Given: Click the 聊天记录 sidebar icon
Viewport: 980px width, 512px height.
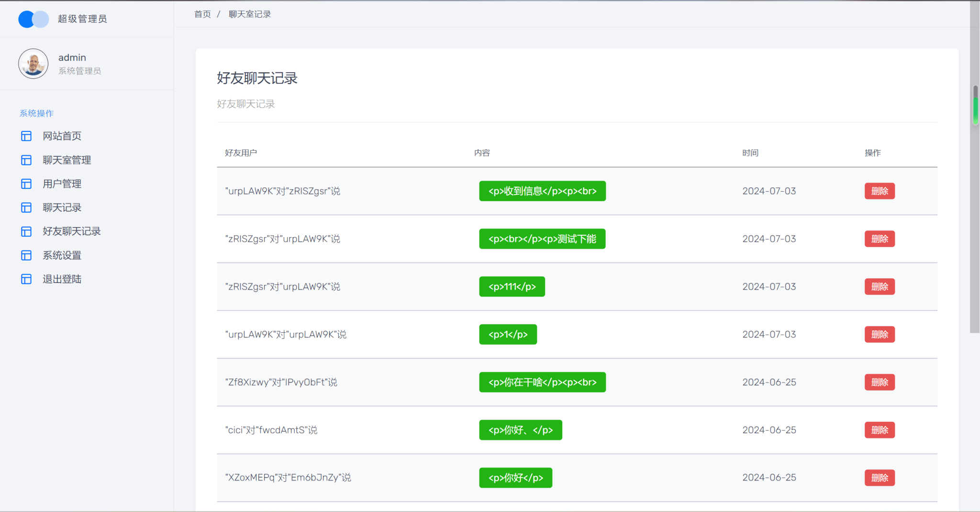Looking at the screenshot, I should tap(26, 207).
